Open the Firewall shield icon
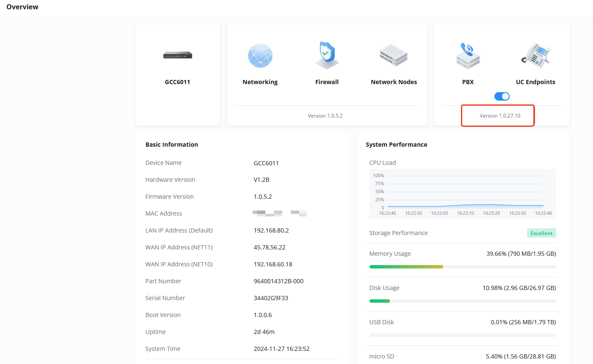Viewport: 593px width, 364px height. (x=327, y=55)
